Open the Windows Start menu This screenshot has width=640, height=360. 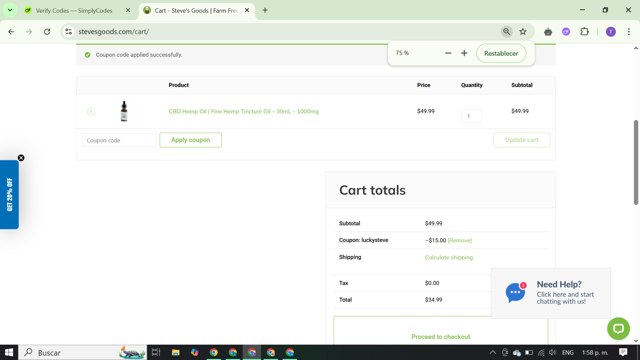9,352
